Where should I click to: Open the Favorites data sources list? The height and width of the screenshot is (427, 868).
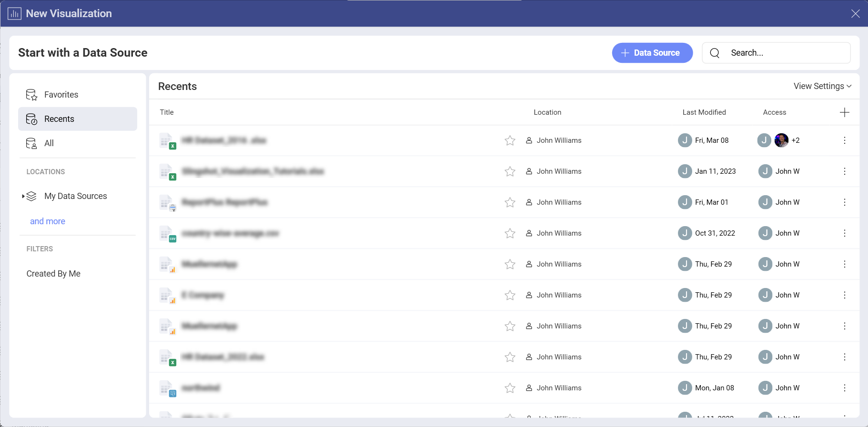point(77,95)
